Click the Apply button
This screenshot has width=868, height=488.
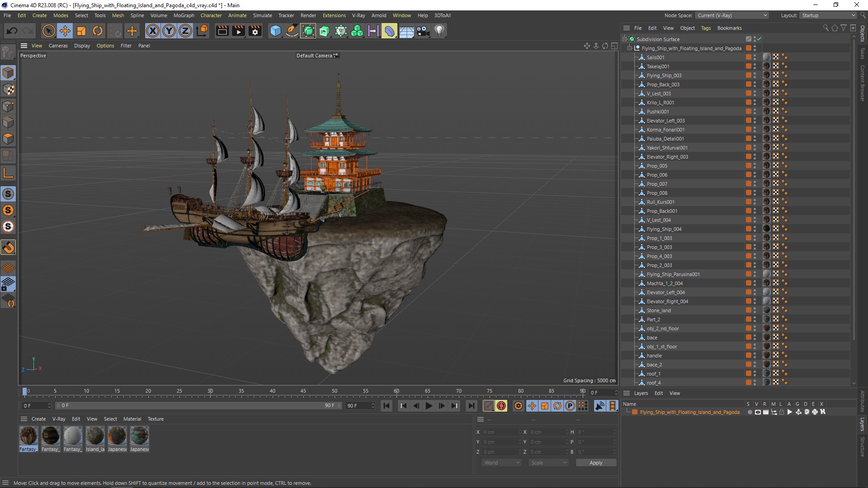click(x=596, y=463)
